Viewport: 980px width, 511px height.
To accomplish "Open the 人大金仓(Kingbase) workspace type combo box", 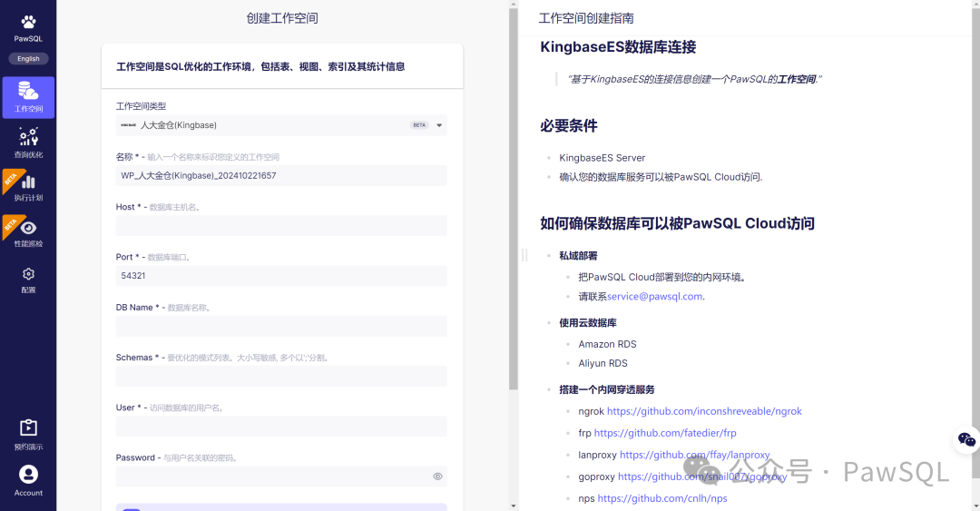I will tap(281, 125).
